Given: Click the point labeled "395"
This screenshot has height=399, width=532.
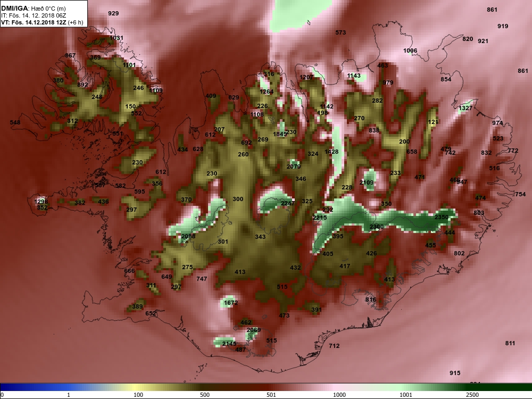Looking at the screenshot, I should click(338, 236).
